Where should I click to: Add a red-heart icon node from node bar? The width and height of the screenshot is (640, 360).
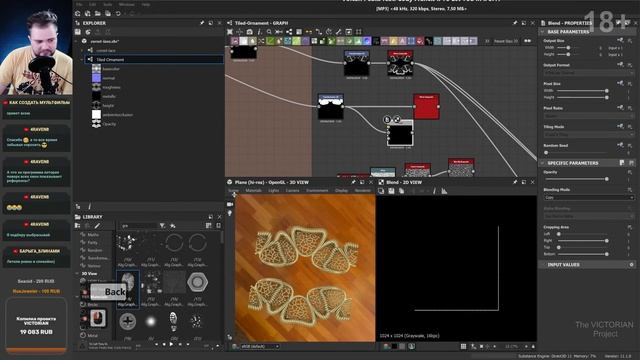(x=420, y=41)
